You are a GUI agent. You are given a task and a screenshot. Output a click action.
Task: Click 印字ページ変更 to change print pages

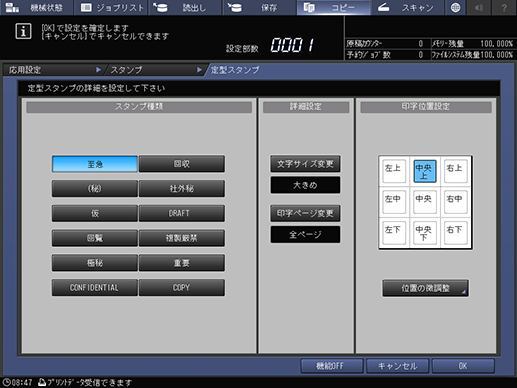click(305, 213)
